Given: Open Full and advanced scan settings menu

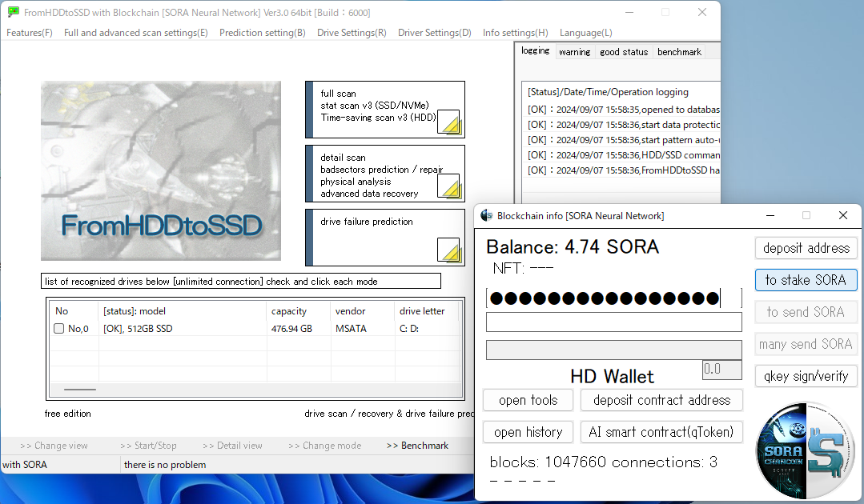Looking at the screenshot, I should coord(136,33).
